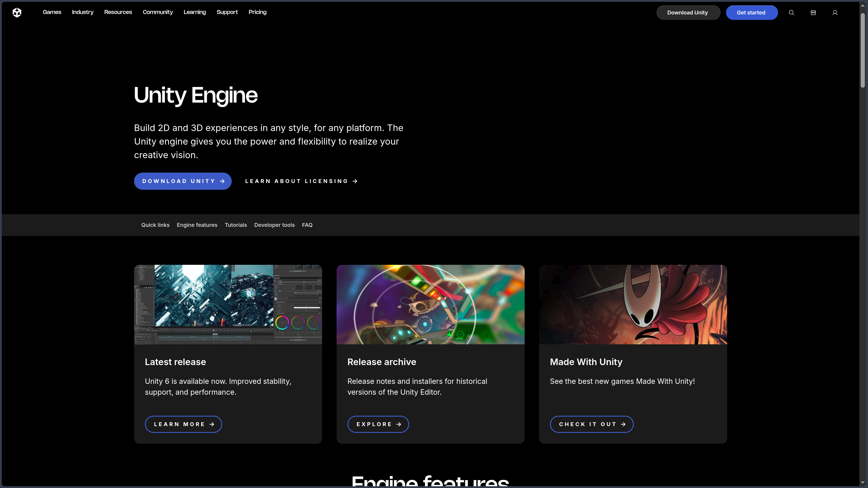This screenshot has height=488, width=868.
Task: Click the Release archive card image
Action: pyautogui.click(x=430, y=305)
